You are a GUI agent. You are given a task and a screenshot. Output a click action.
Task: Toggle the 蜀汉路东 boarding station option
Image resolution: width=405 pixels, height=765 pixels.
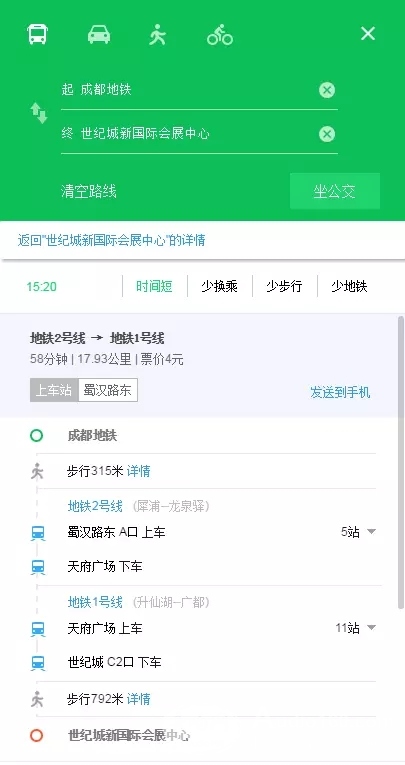pos(108,390)
